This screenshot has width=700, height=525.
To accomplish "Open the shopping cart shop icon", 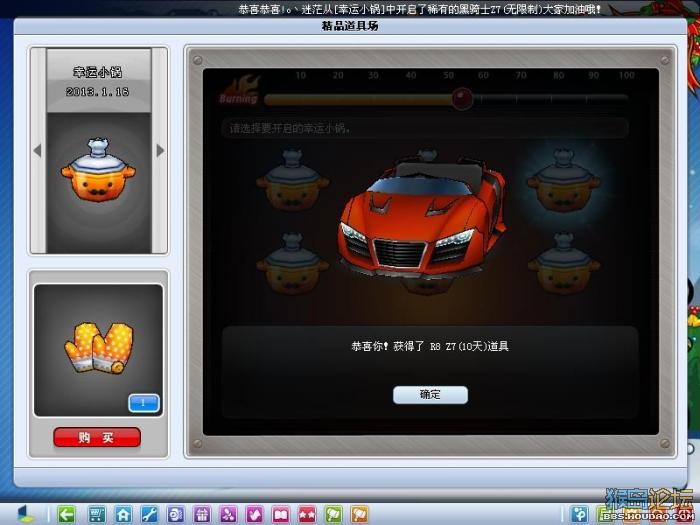I will coord(96,514).
